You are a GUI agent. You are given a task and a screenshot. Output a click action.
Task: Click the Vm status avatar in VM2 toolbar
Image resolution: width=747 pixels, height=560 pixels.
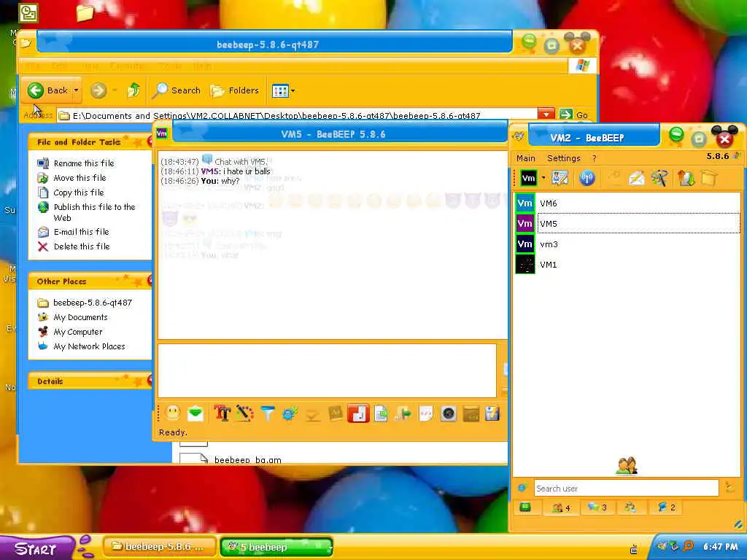(528, 178)
